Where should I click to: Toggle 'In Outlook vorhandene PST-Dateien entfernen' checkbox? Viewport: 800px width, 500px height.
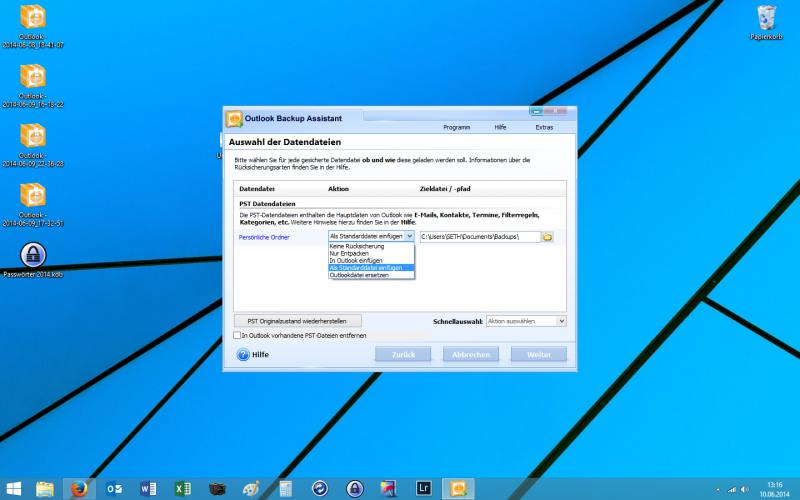point(237,335)
